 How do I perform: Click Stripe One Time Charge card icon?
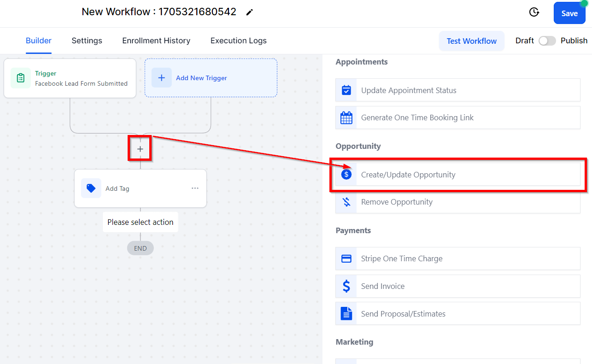point(346,258)
